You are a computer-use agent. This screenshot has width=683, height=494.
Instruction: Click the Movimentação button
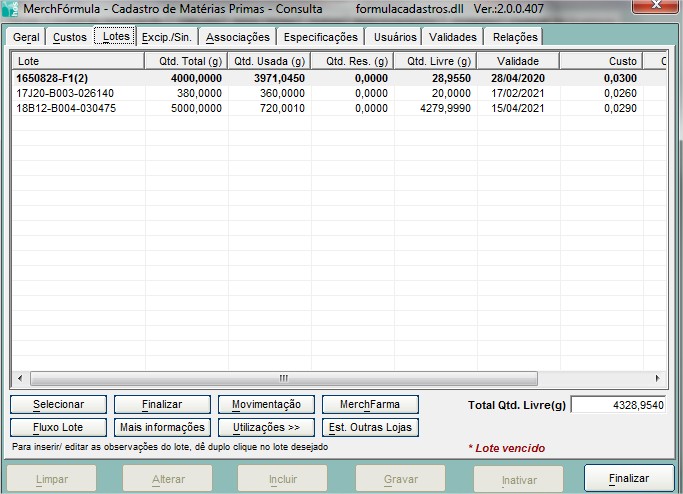pyautogui.click(x=266, y=404)
